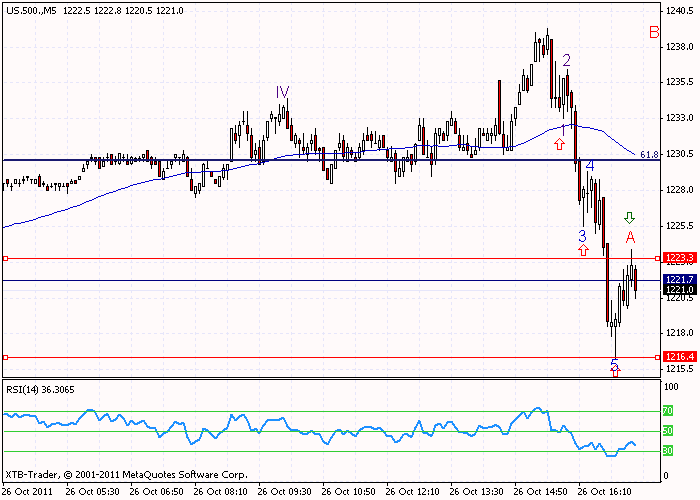Image resolution: width=700 pixels, height=500 pixels.
Task: Click the 1225.5 price axis value
Action: 679,225
